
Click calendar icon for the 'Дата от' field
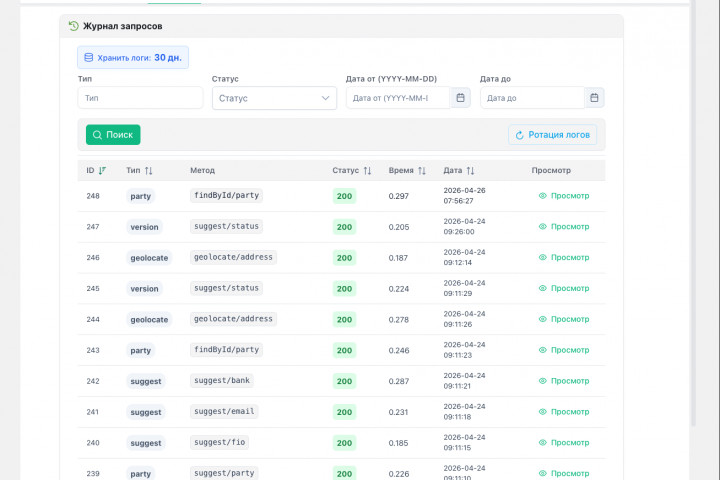click(x=460, y=98)
